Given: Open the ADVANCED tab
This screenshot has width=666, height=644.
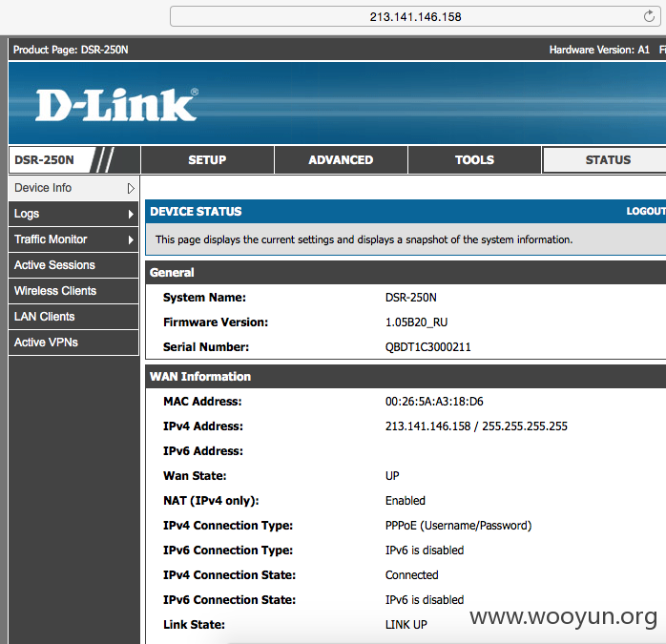Looking at the screenshot, I should pos(341,159).
